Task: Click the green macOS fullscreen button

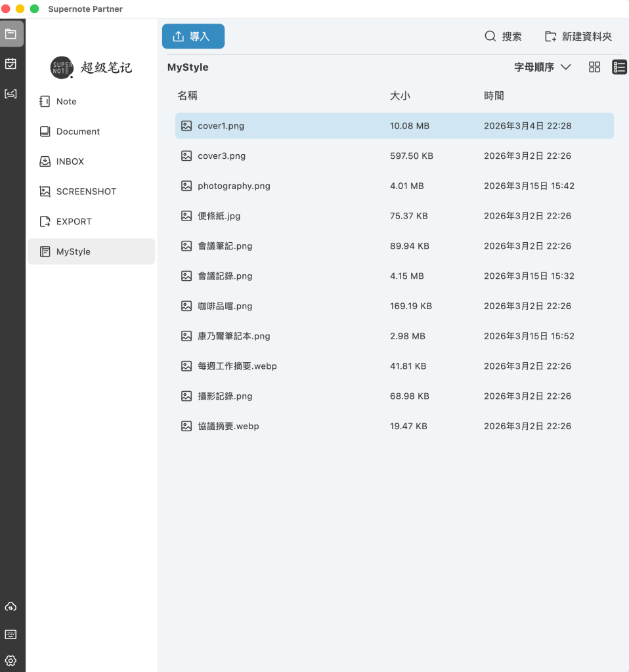Action: click(x=35, y=9)
